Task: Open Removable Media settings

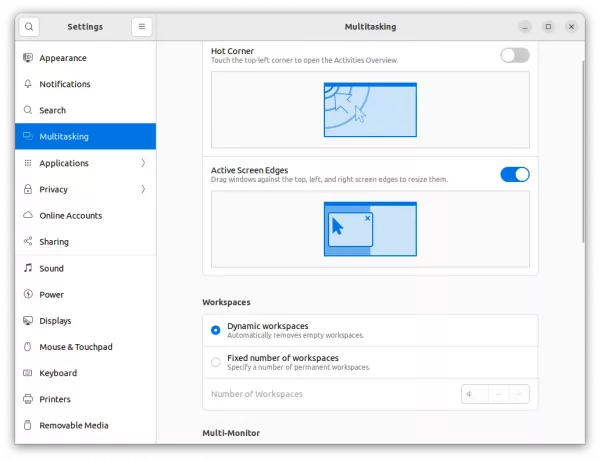Action: point(85,425)
